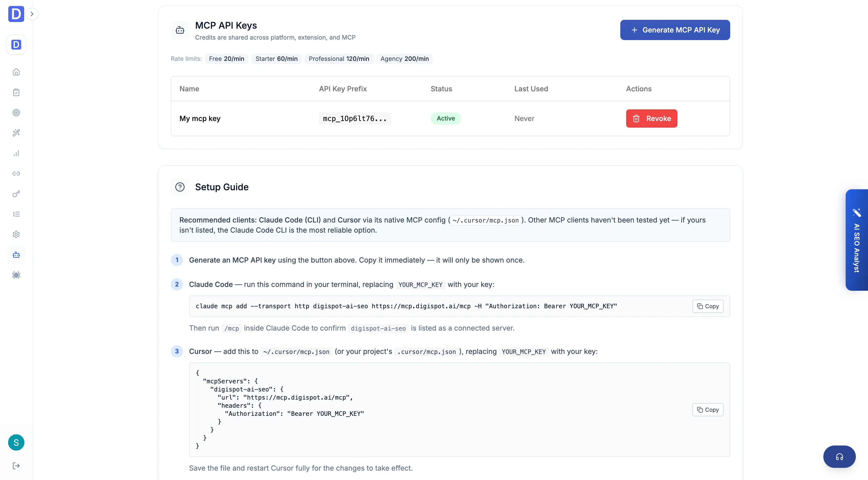Click the logout icon at sidebar bottom
This screenshot has height=480, width=868.
(x=16, y=466)
